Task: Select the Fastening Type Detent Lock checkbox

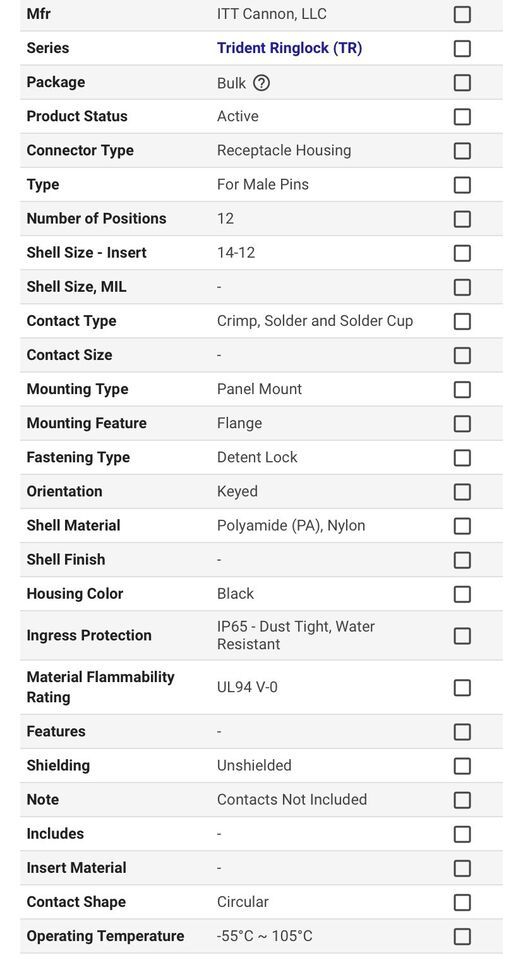Action: coord(462,458)
